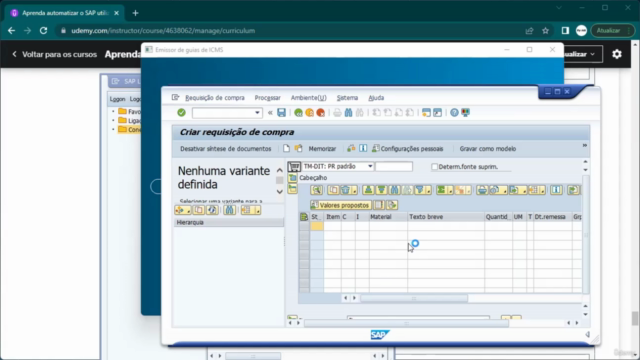The height and width of the screenshot is (360, 640).
Task: Click the select-all icon at table header corner
Action: (304, 217)
